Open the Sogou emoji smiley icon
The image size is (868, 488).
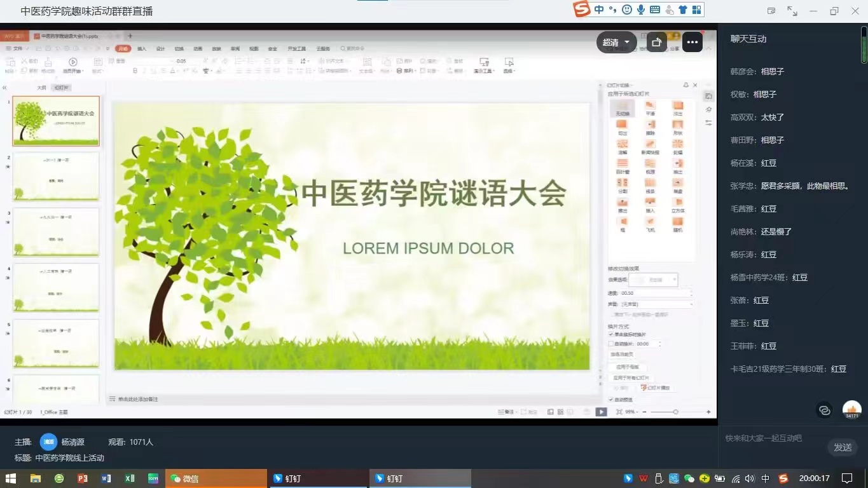627,10
